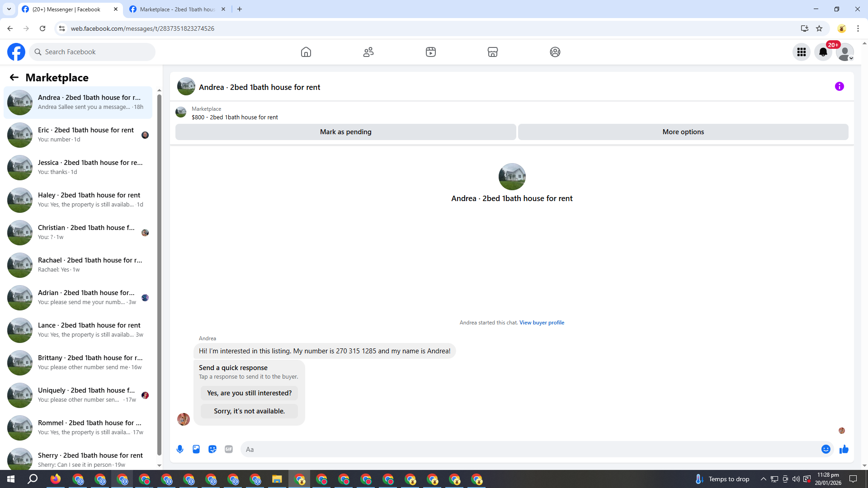Open the tab search dropdown arrow
Screen dimensions: 868x488
9,9
